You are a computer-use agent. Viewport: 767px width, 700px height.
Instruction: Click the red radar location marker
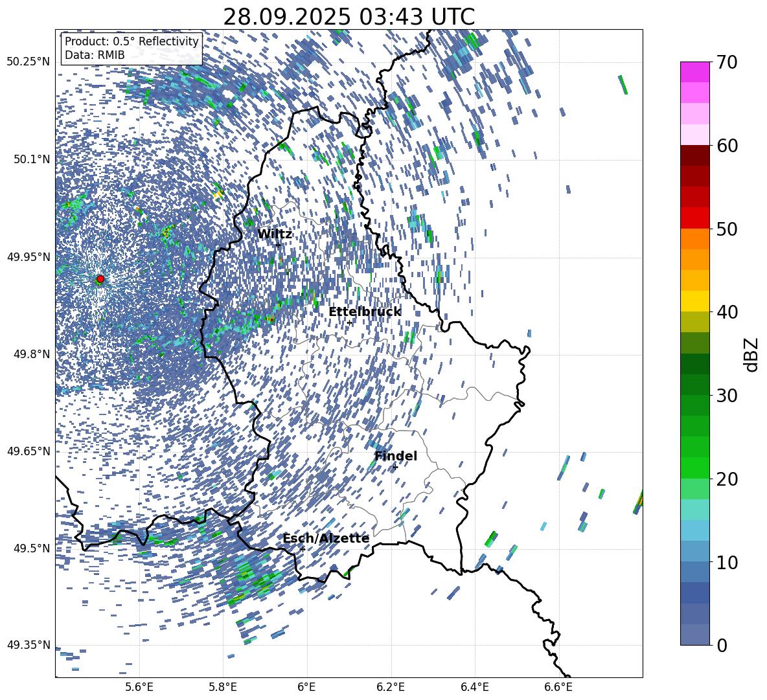click(100, 279)
